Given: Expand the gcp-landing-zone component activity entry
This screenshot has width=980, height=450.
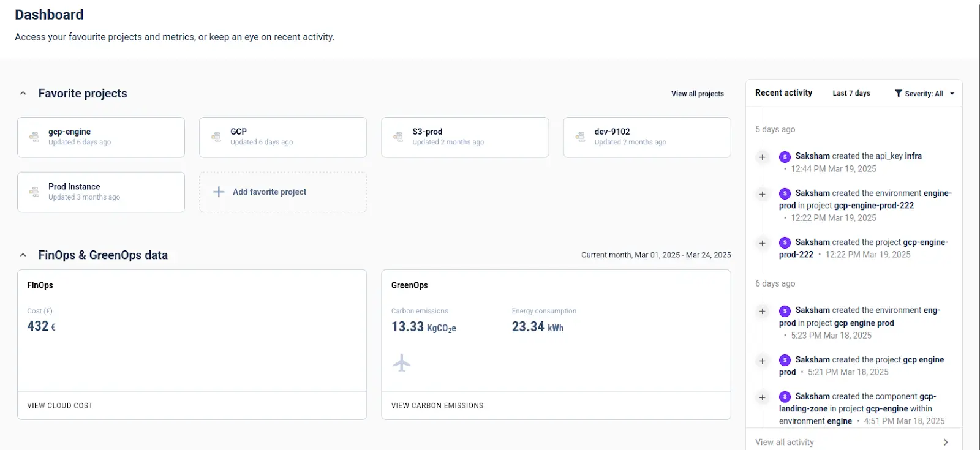Looking at the screenshot, I should coord(763,397).
